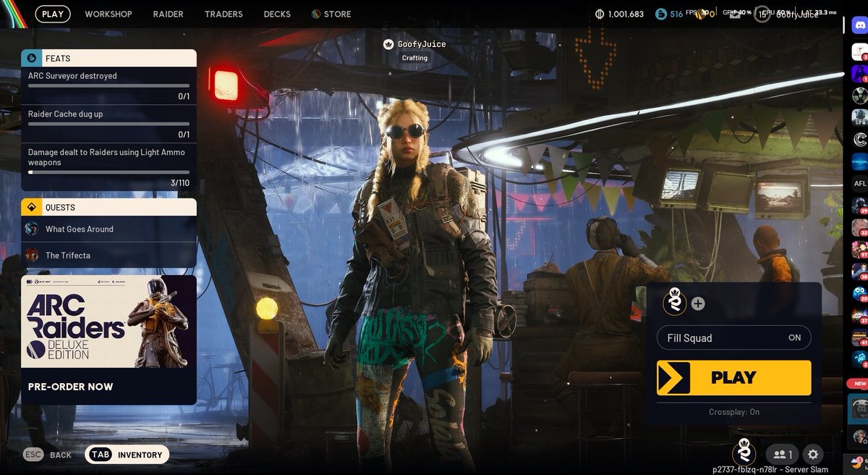Open INVENTORY with the TAB button
Viewport: 868px width, 475px height.
(x=127, y=455)
